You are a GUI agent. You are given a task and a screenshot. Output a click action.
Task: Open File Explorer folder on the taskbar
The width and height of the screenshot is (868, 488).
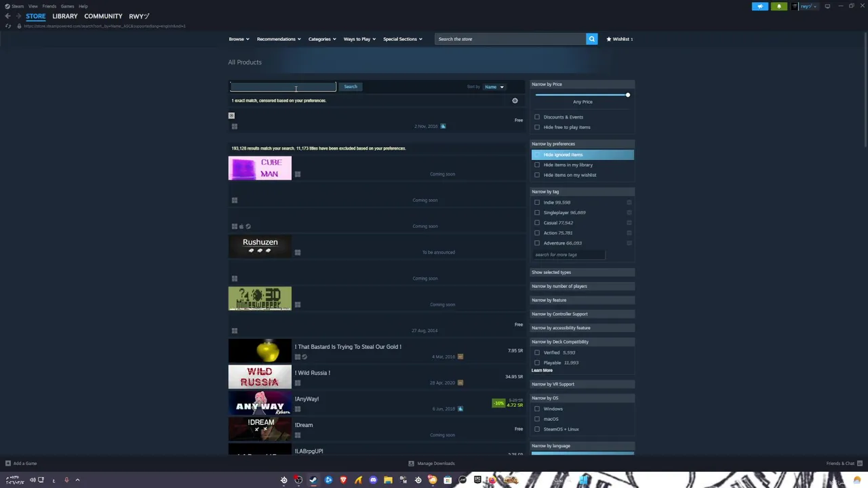[388, 480]
